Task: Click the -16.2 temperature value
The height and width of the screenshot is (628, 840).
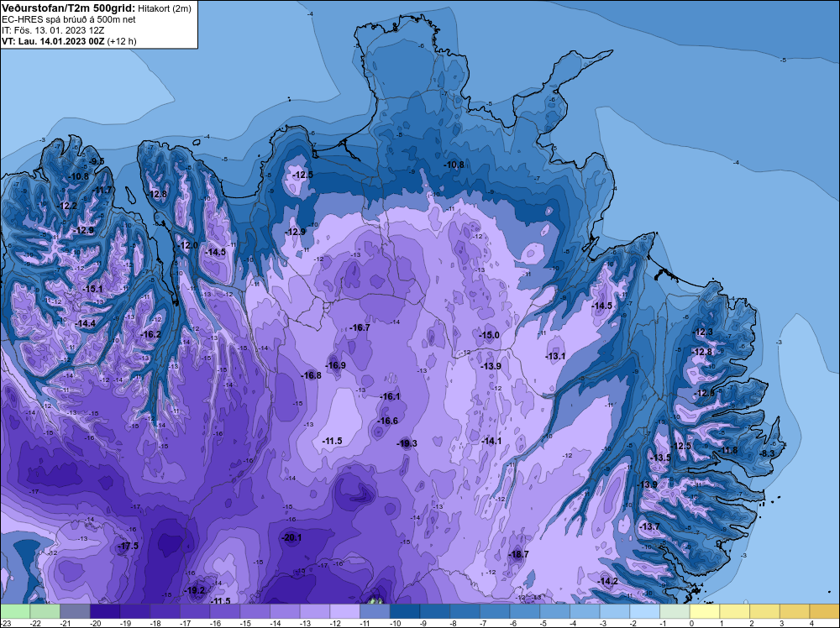Action: tap(150, 334)
